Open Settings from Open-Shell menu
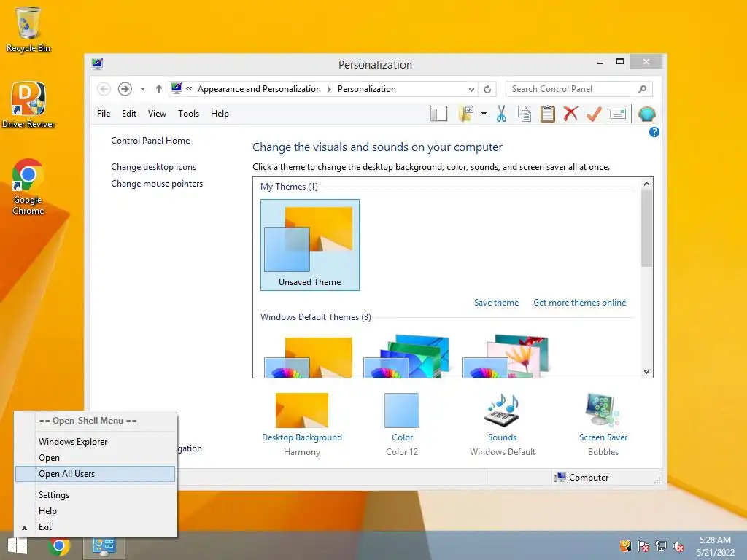Screen dimensions: 747x560 [x=96, y=495]
